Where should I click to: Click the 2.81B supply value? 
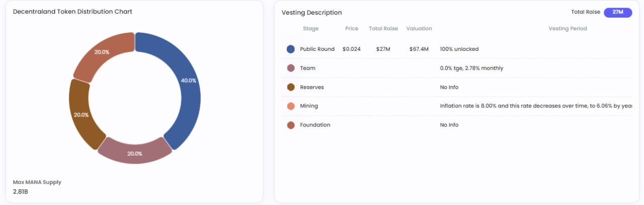pos(21,192)
